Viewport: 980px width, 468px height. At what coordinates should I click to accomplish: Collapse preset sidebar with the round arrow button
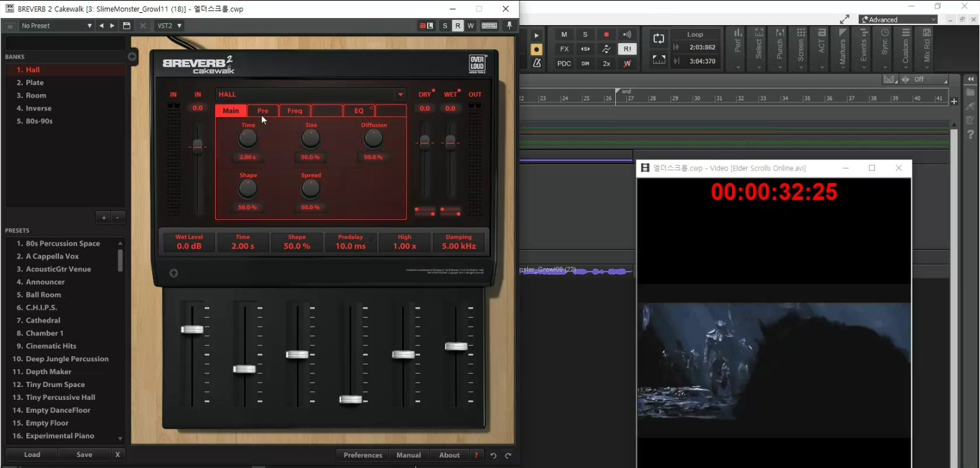[132, 57]
